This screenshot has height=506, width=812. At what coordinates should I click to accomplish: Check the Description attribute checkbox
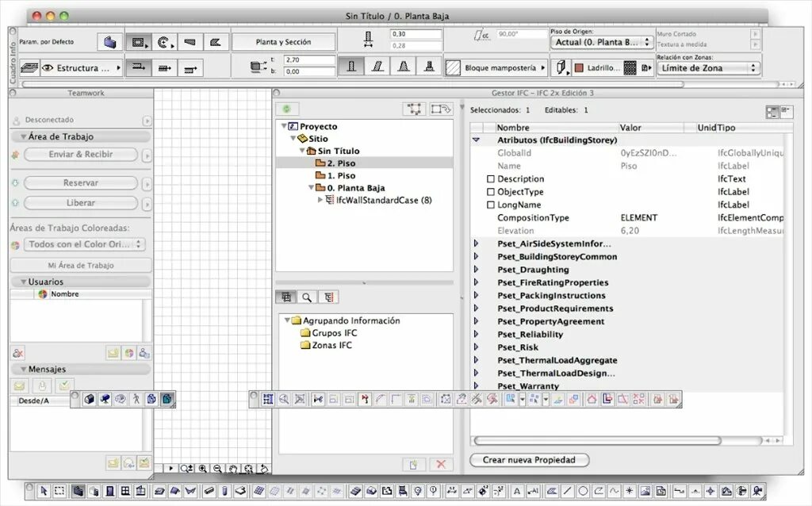click(x=491, y=178)
